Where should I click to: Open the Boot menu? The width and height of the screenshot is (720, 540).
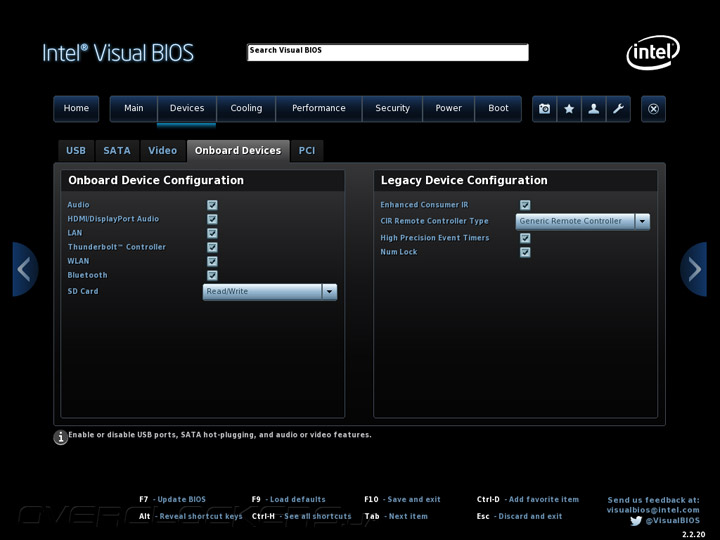pyautogui.click(x=498, y=108)
